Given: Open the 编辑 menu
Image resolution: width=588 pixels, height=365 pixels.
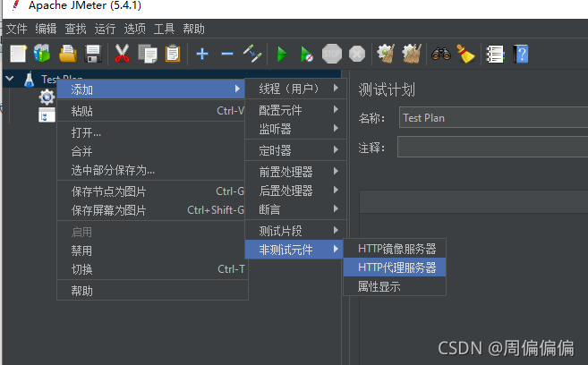Looking at the screenshot, I should pos(46,29).
